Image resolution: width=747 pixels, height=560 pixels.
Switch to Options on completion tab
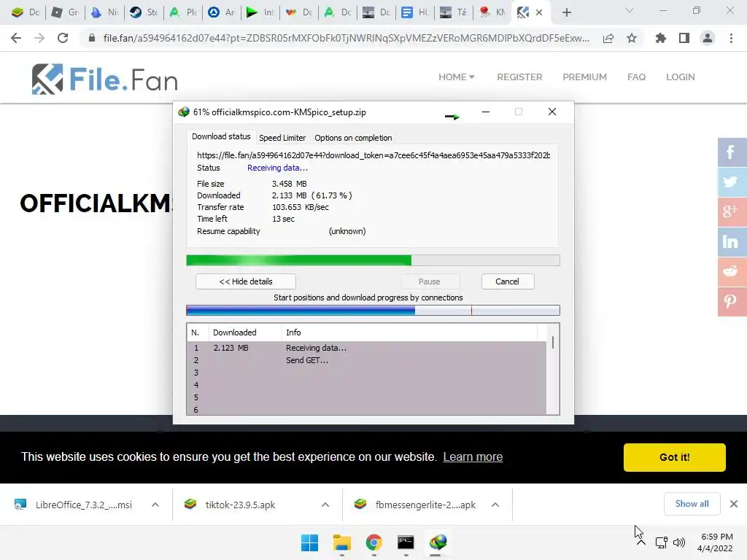(x=353, y=138)
